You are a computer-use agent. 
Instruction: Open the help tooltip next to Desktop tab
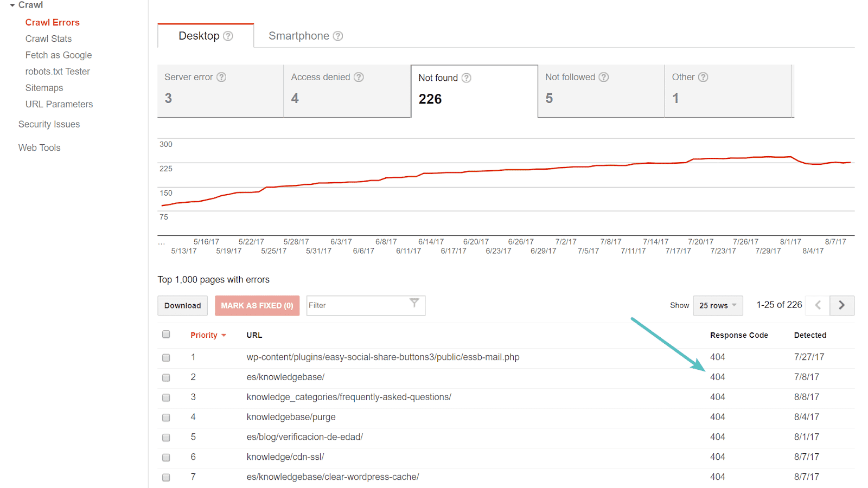click(x=228, y=36)
